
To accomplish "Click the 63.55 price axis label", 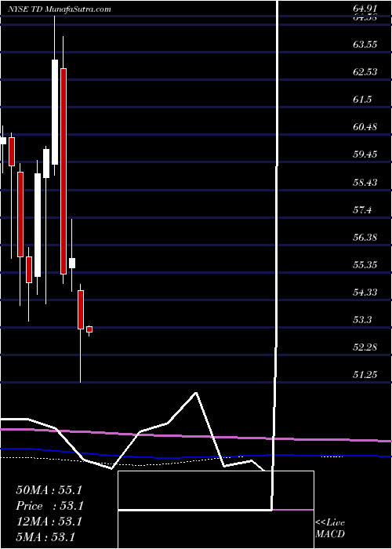I will point(365,45).
